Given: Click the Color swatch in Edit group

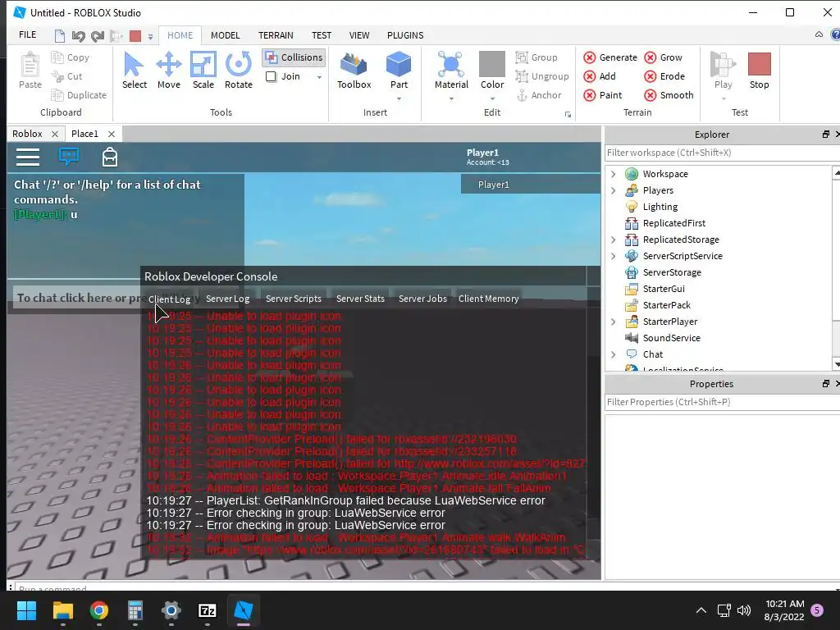Looking at the screenshot, I should click(492, 64).
